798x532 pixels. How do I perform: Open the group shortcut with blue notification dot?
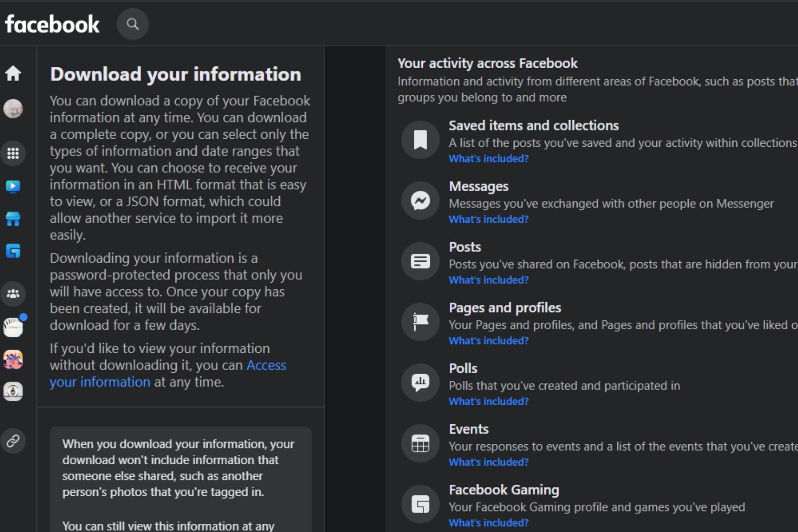pyautogui.click(x=13, y=327)
